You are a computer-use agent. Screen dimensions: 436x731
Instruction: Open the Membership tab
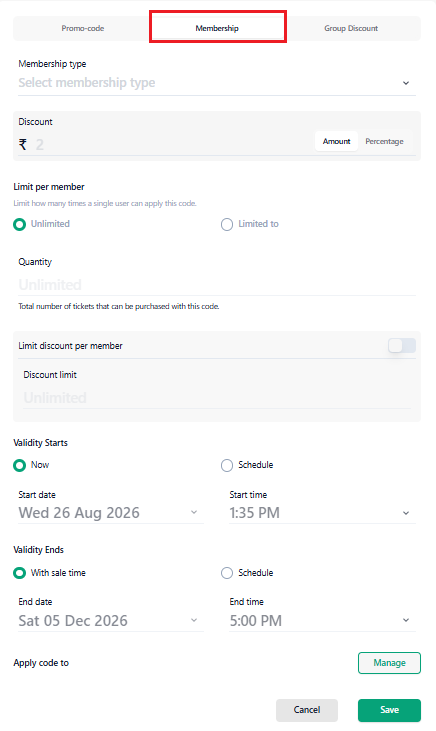pos(217,28)
